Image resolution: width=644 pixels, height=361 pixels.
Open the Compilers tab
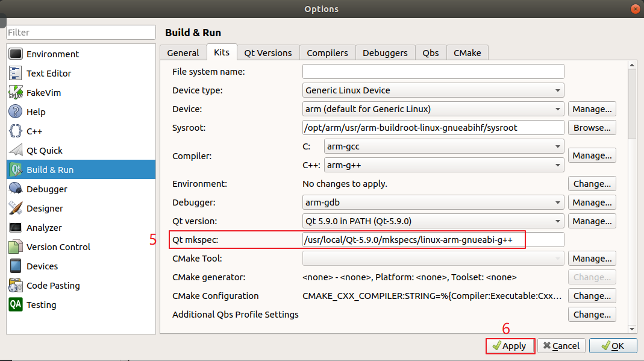(327, 53)
